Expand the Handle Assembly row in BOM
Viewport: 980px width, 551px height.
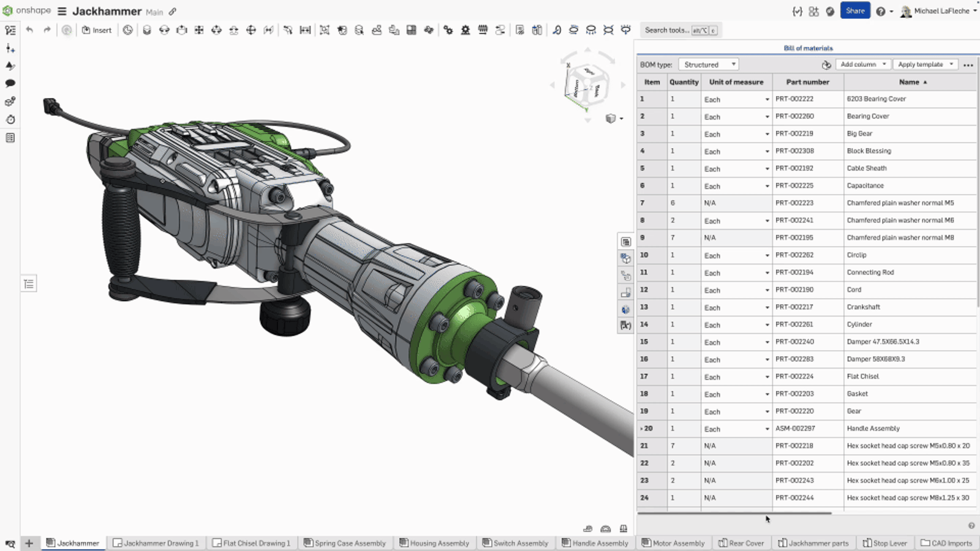pyautogui.click(x=643, y=429)
